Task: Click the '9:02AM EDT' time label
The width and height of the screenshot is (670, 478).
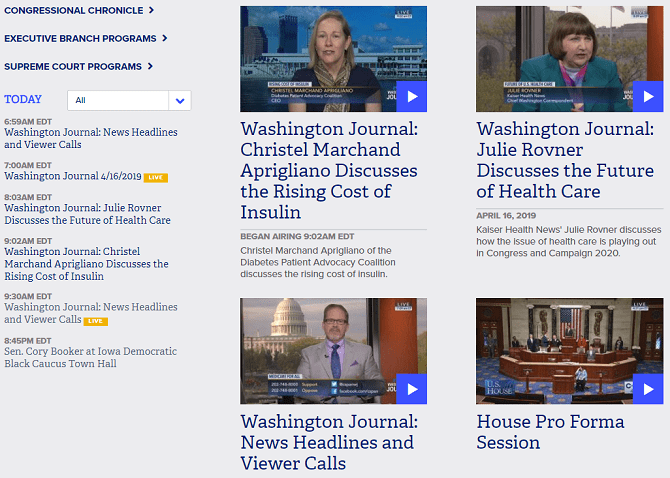Action: pyautogui.click(x=28, y=241)
